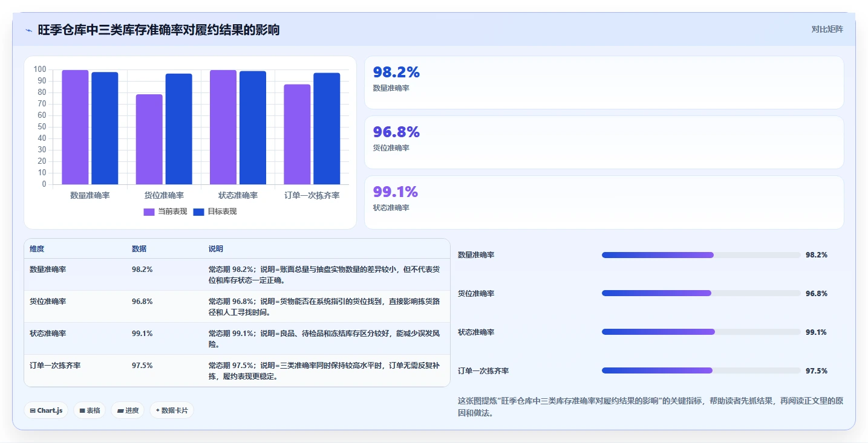This screenshot has width=868, height=443.
Task: Click the 数量准确率 progress bar
Action: (x=701, y=255)
